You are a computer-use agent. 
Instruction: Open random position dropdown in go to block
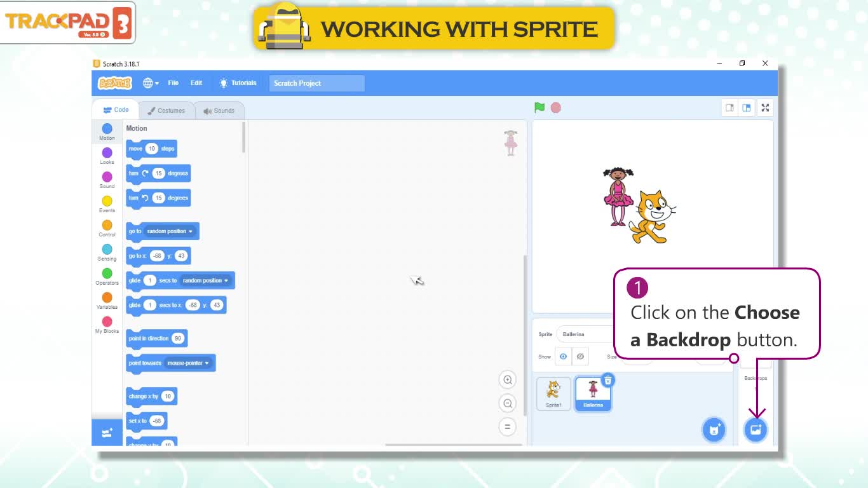pos(170,231)
